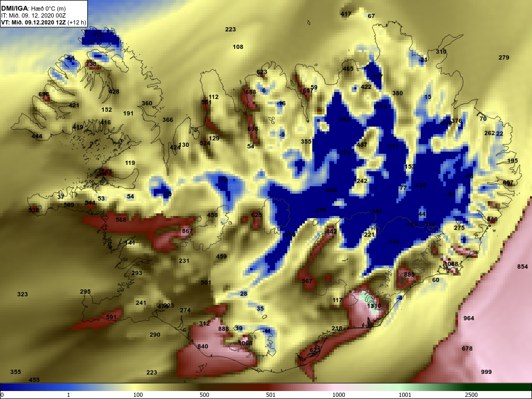Click the 'VT: Mið. 09.12.2020 12Z (+12 h)' line
This screenshot has height=399, width=532.
44,23
